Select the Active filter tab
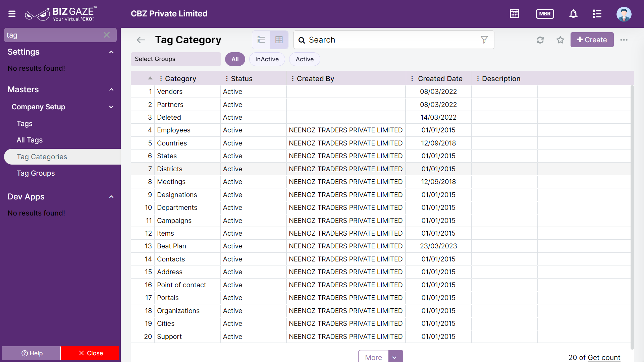Image resolution: width=644 pixels, height=362 pixels. click(305, 59)
